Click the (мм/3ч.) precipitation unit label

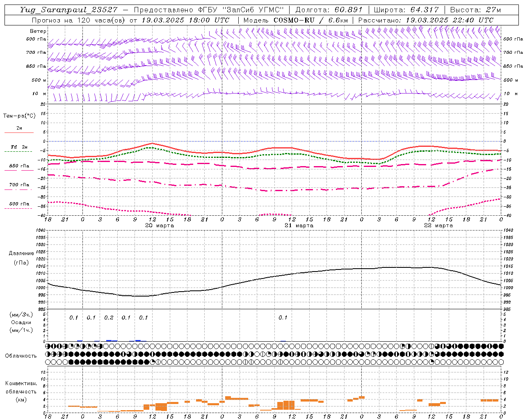(21, 315)
